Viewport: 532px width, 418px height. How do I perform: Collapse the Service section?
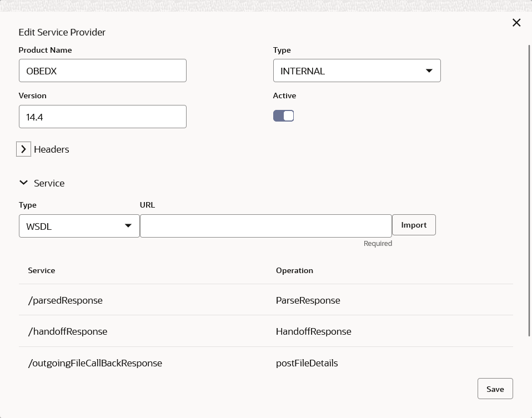click(x=23, y=183)
